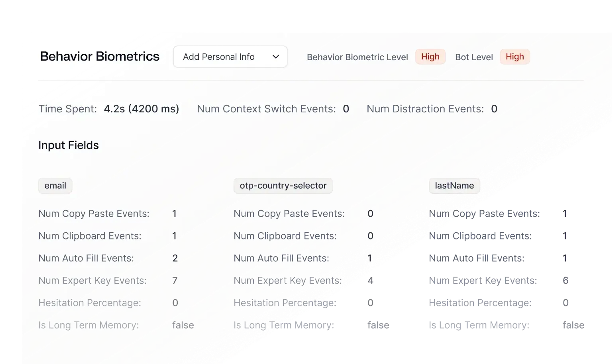Click the Bot Level High badge
Viewport: 612px width, 364px height.
[x=515, y=57]
